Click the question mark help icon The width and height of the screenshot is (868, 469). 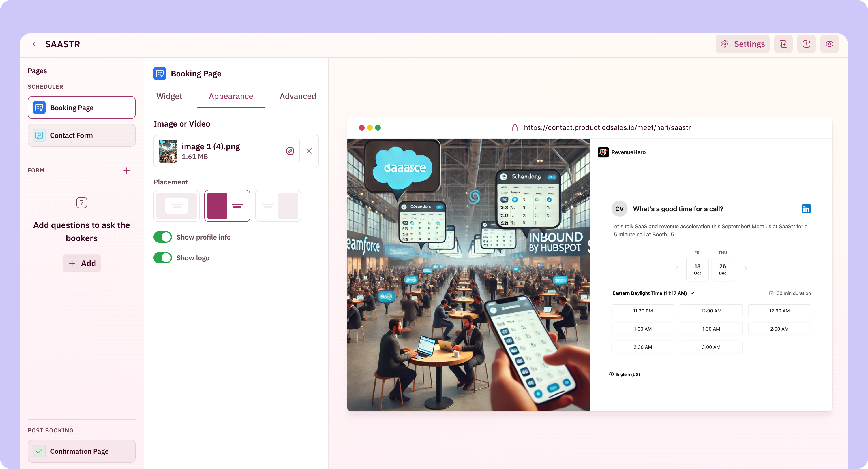81,203
